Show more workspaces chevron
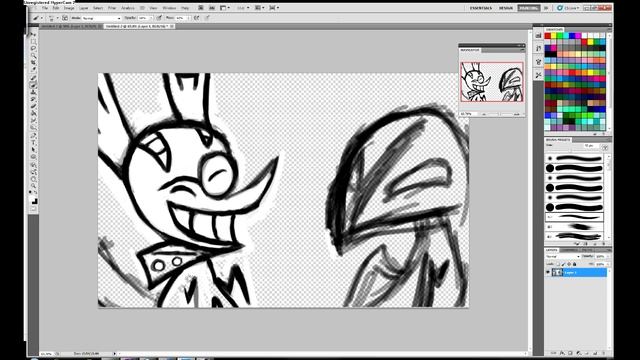 point(546,8)
